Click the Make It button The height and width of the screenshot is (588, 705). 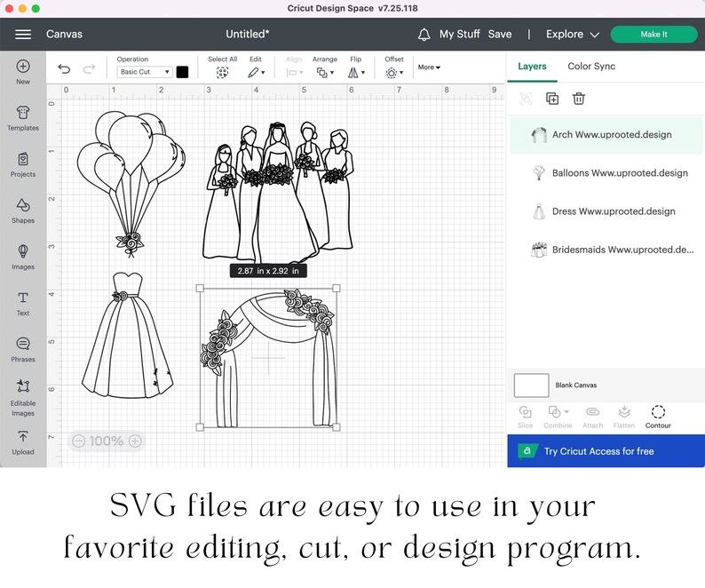click(x=654, y=34)
